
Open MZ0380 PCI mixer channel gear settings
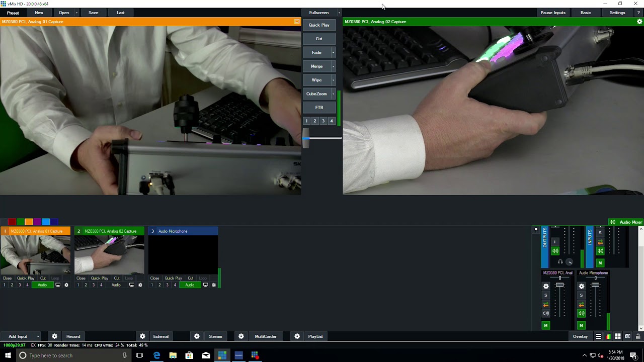point(546,286)
